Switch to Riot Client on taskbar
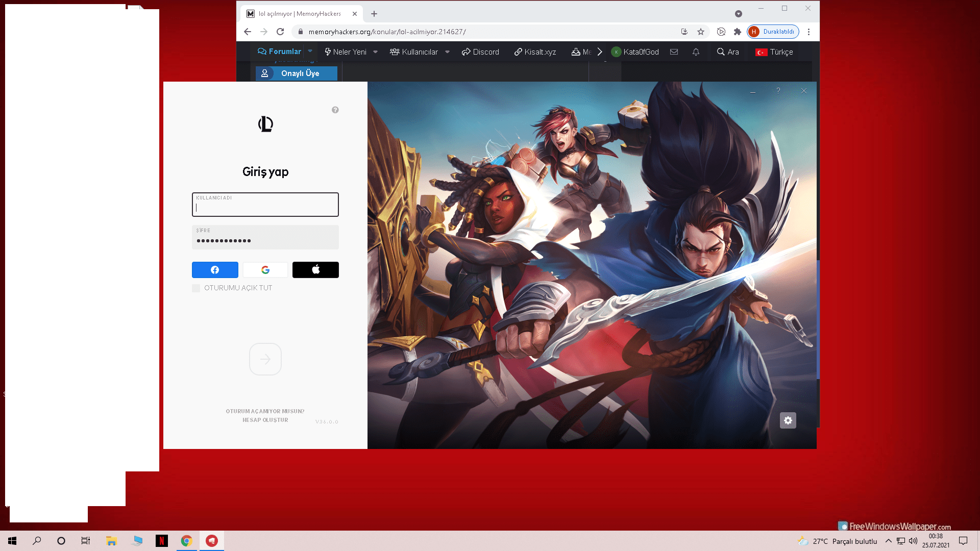The height and width of the screenshot is (551, 980). click(212, 541)
